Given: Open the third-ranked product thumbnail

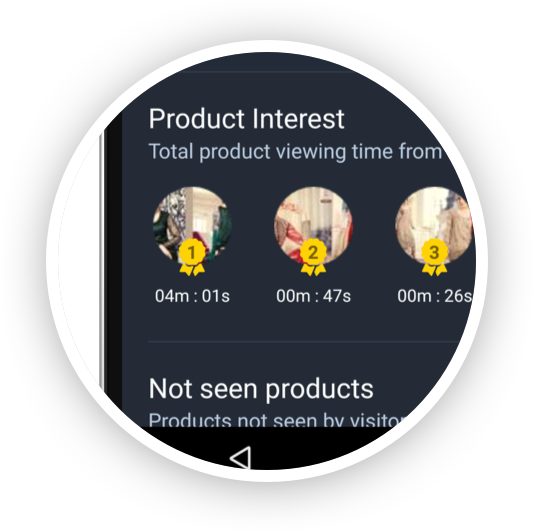Looking at the screenshot, I should [434, 225].
